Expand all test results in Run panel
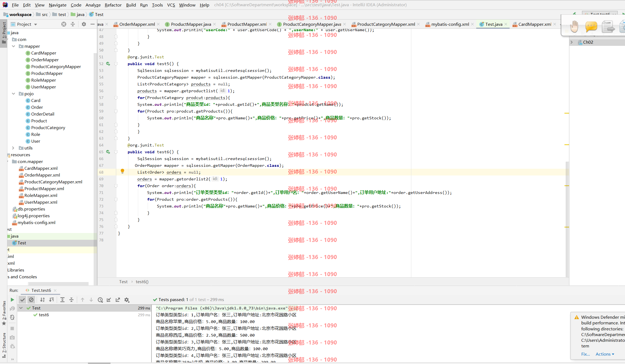The image size is (625, 364). [x=62, y=300]
